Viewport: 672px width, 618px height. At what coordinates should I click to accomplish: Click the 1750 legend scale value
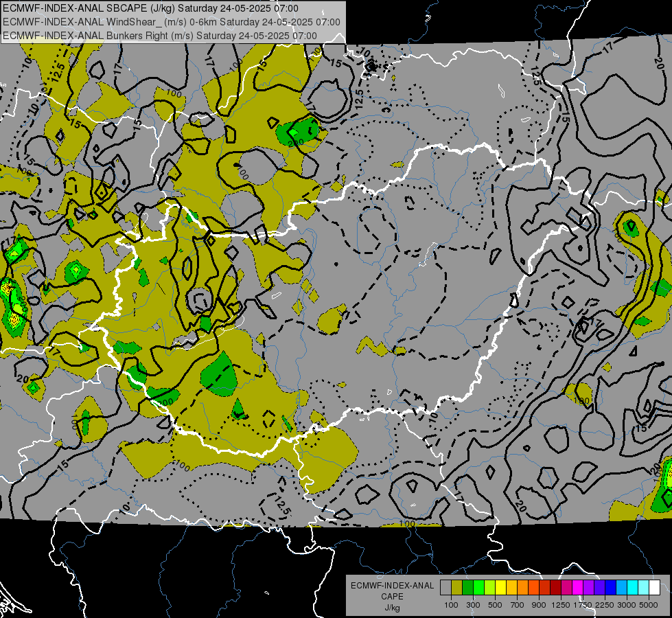(583, 605)
